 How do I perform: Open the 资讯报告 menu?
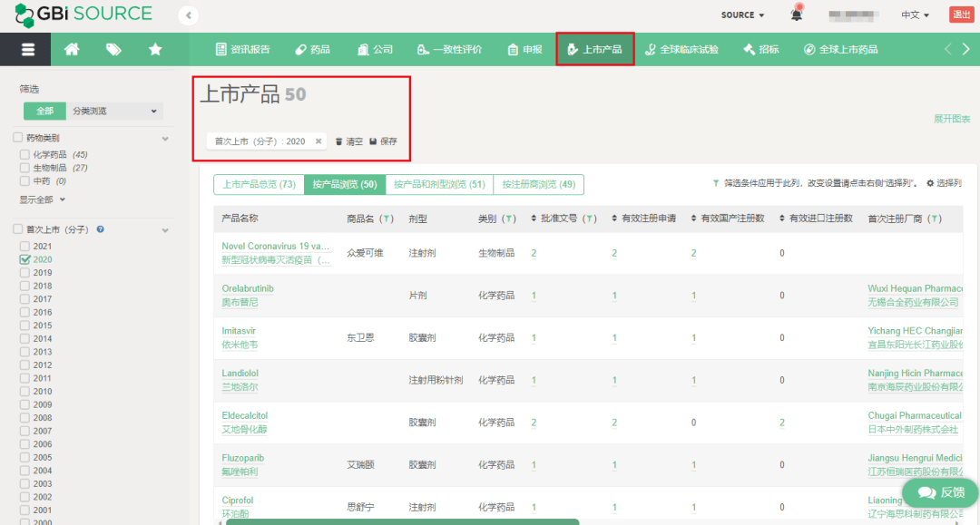tap(242, 49)
